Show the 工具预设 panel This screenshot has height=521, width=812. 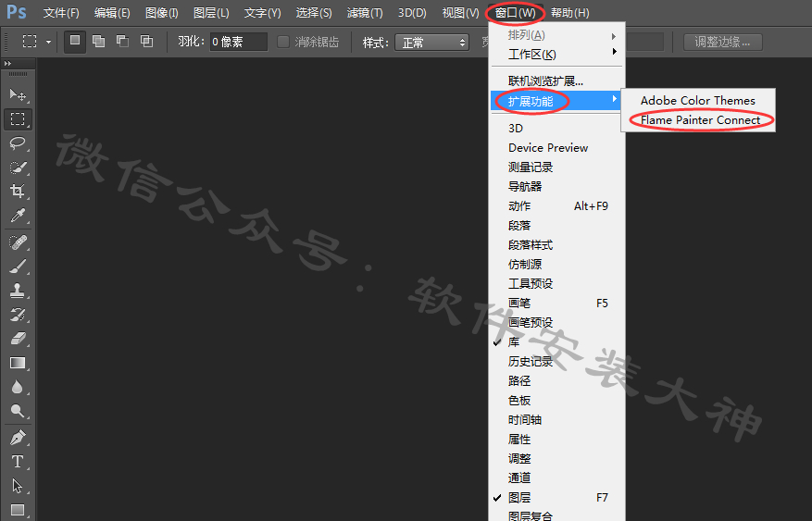(x=556, y=283)
